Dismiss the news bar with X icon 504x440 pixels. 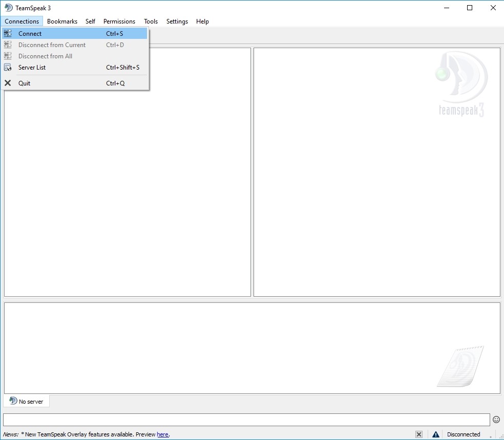click(x=419, y=434)
